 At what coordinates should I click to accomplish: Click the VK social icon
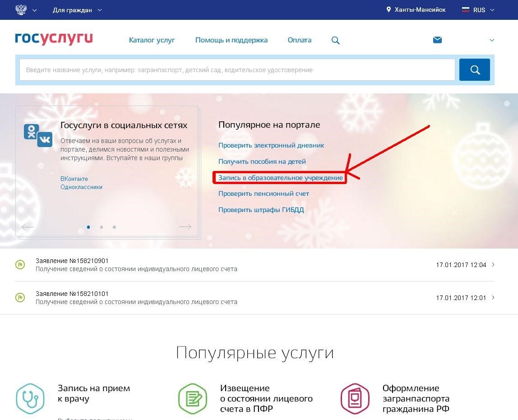pyautogui.click(x=45, y=139)
